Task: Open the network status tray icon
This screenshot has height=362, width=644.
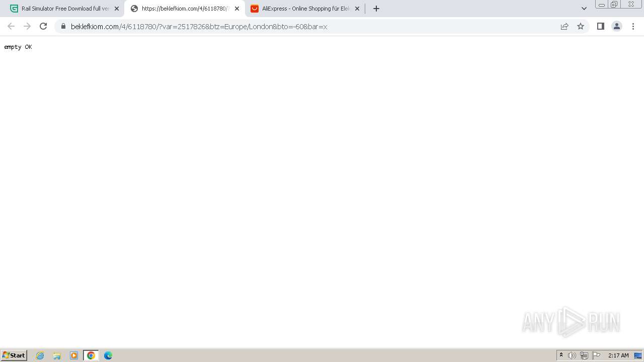Action: [584, 355]
